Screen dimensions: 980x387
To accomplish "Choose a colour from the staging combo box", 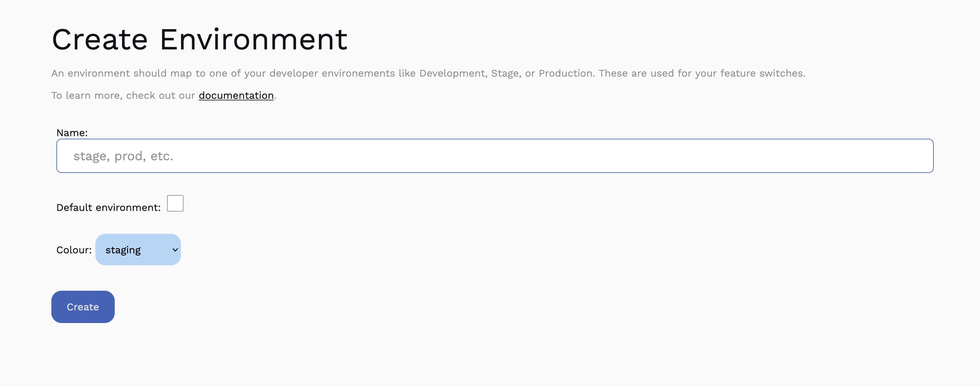I will [138, 249].
